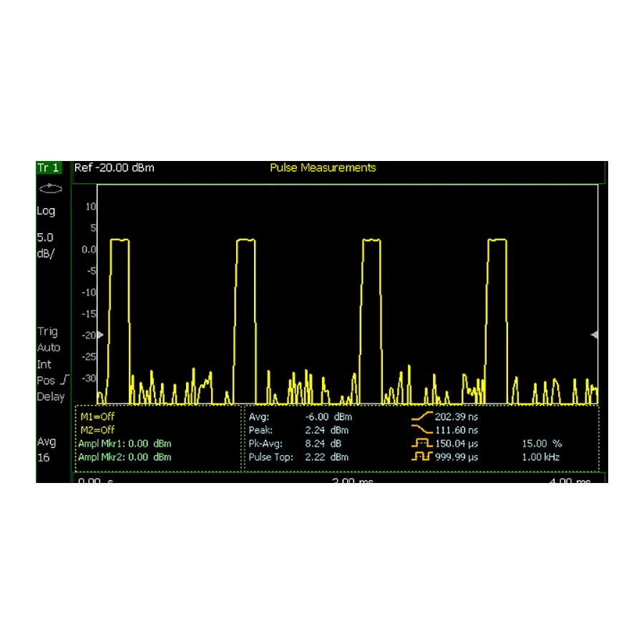Click the pulse width measurement icon
The image size is (644, 644).
tap(421, 444)
